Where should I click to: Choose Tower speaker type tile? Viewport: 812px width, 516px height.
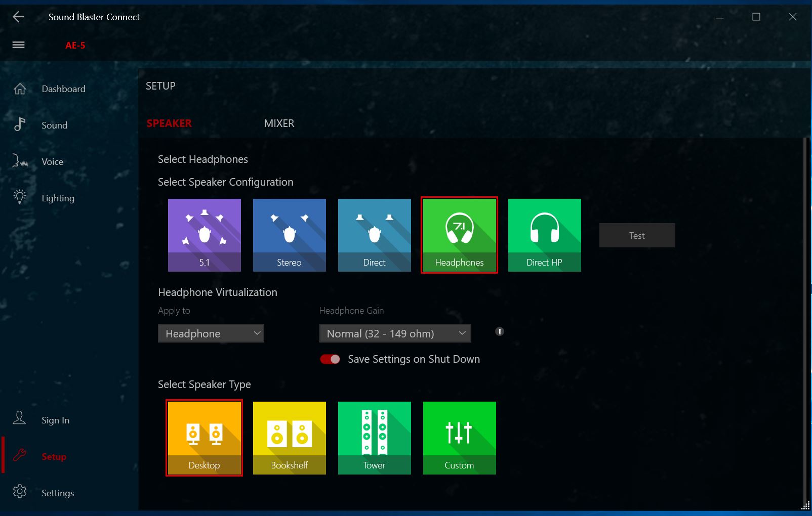[x=375, y=438]
